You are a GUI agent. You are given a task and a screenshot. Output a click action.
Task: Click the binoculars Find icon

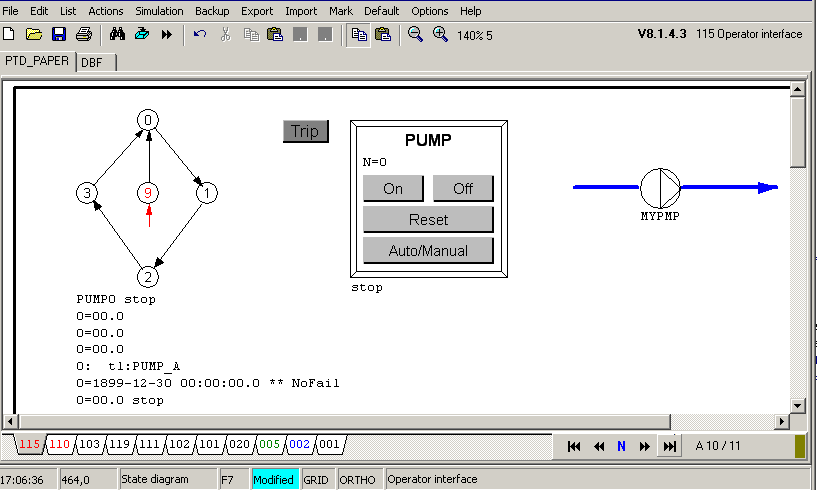coord(117,34)
